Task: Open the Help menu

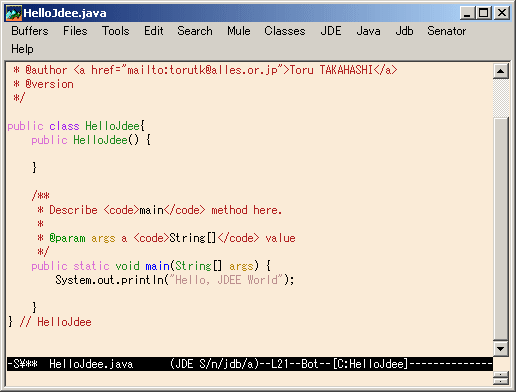Action: (22, 49)
